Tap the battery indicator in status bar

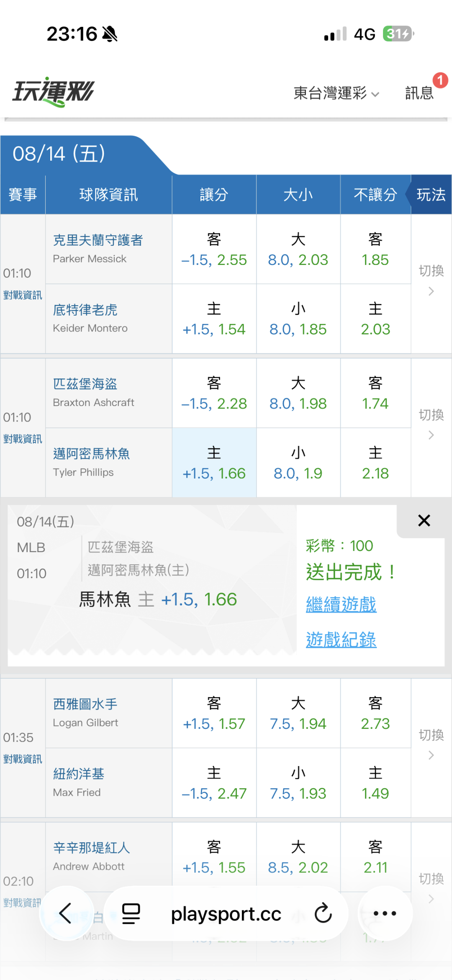398,33
